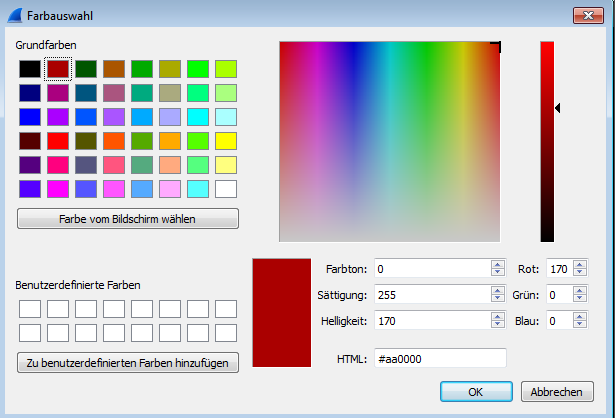Click the first empty custom color slot

[30, 309]
